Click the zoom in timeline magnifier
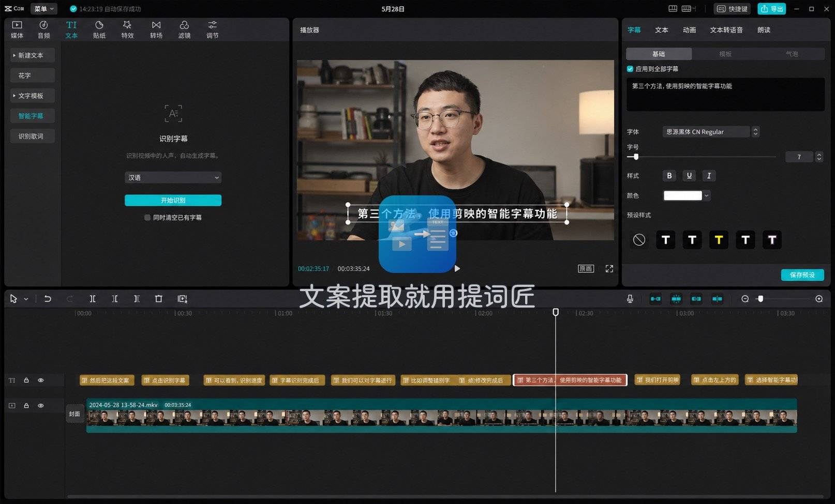 pyautogui.click(x=819, y=299)
